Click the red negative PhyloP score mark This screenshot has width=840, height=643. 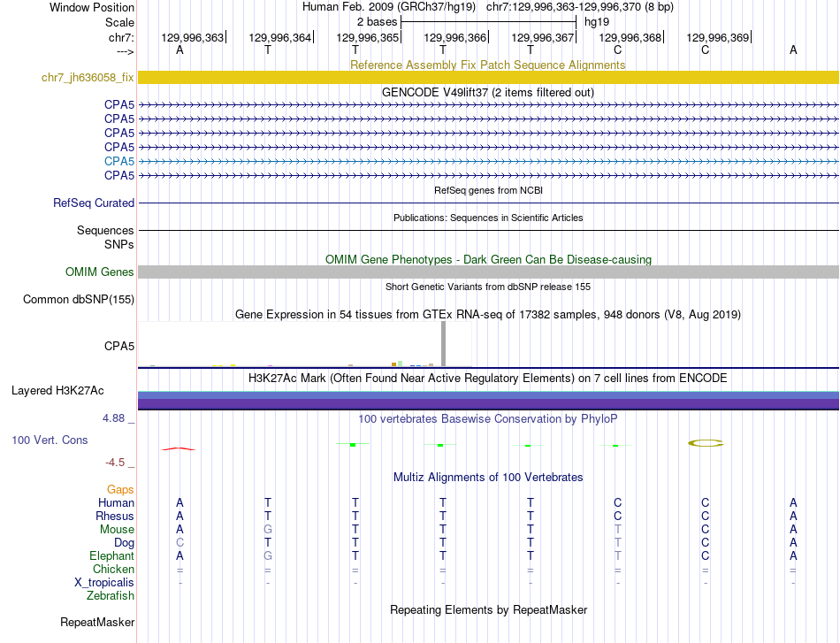[179, 448]
